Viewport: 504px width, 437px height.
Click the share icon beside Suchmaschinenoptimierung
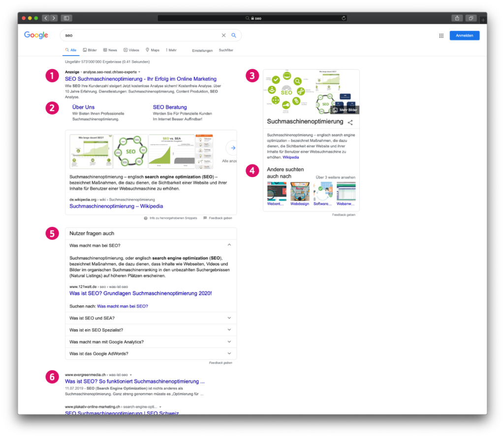click(350, 122)
